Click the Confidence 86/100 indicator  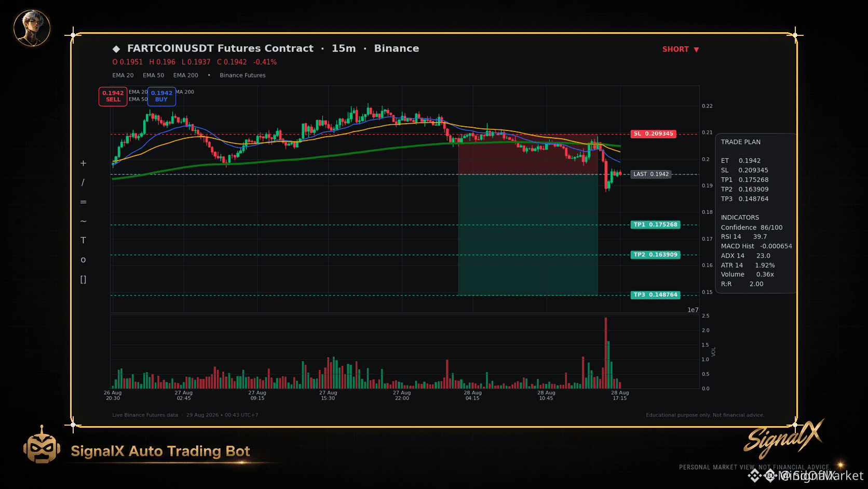(752, 227)
